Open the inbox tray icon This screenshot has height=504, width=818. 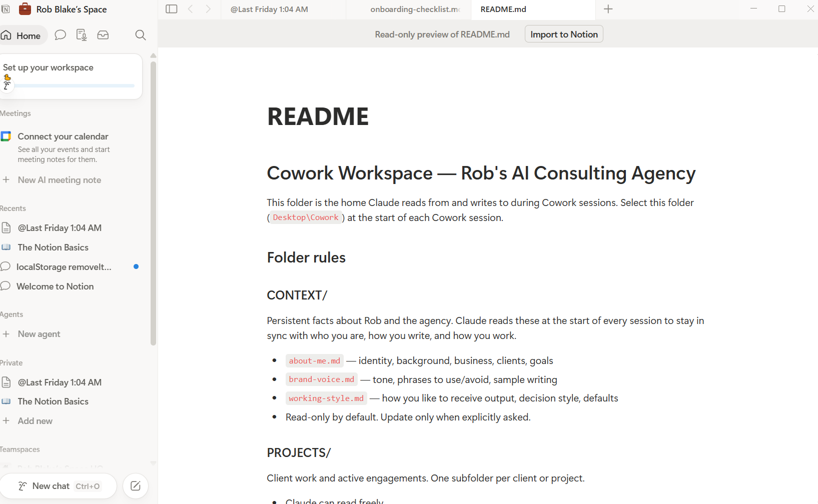click(103, 35)
